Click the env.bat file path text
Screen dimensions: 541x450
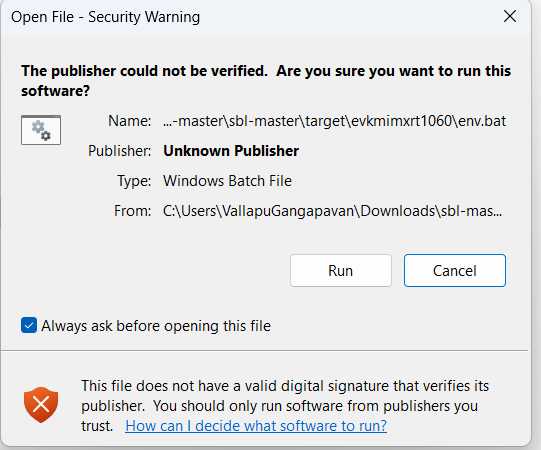point(334,121)
